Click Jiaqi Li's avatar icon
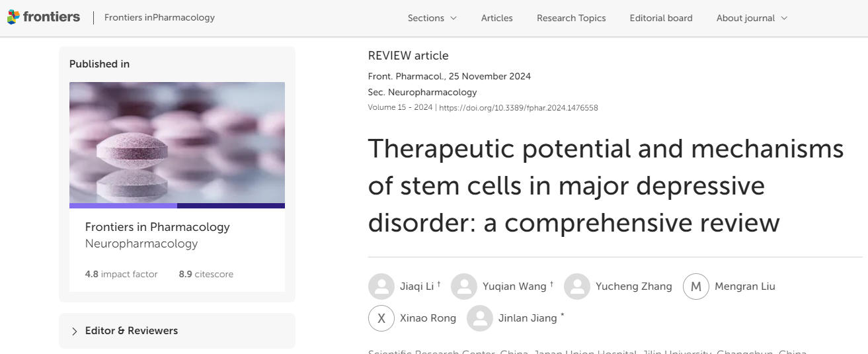868x354 pixels. tap(381, 287)
